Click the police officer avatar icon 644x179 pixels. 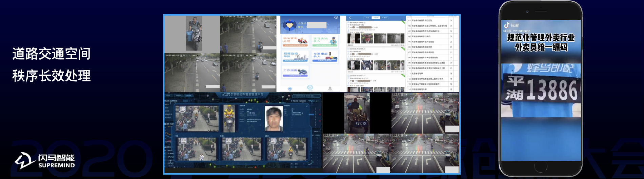tap(289, 25)
